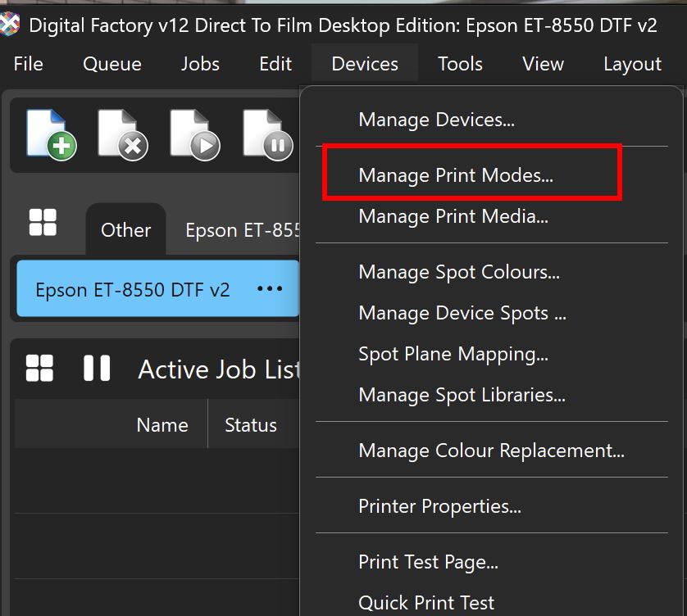Click the add new job icon
This screenshot has width=687, height=616.
click(x=52, y=135)
